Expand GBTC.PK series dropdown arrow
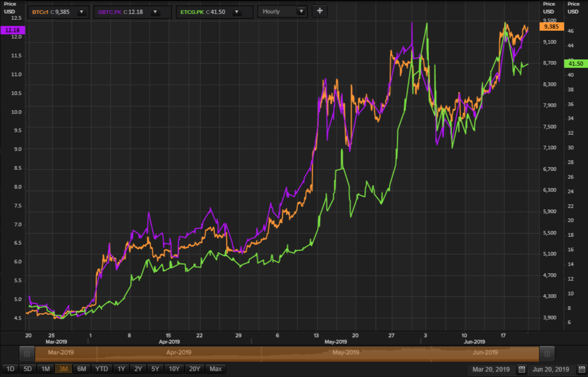The image size is (588, 377). click(x=155, y=12)
